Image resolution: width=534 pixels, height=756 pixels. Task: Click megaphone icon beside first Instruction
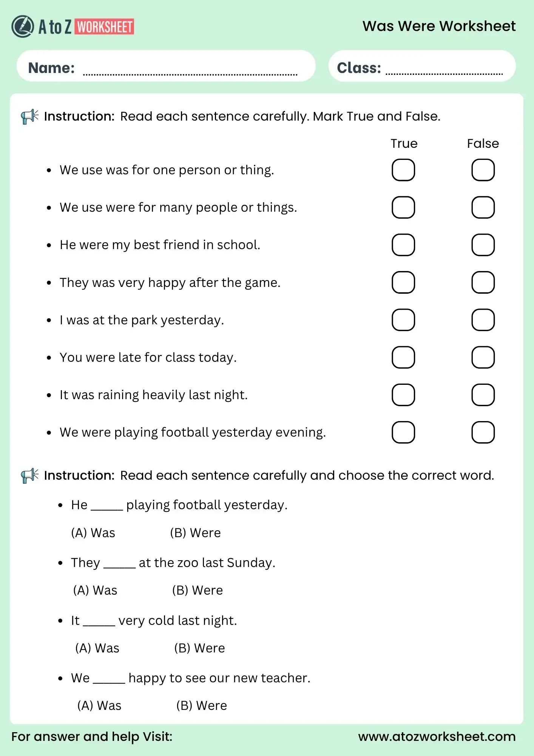[29, 116]
